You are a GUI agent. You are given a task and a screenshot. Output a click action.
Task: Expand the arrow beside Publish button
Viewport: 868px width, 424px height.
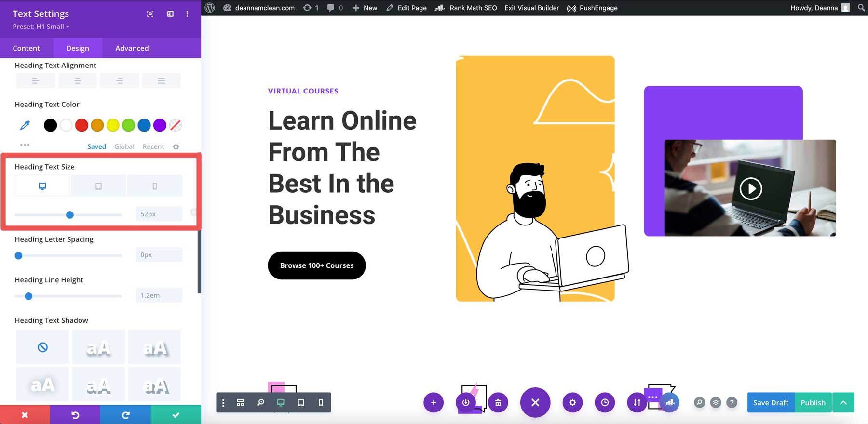point(843,403)
